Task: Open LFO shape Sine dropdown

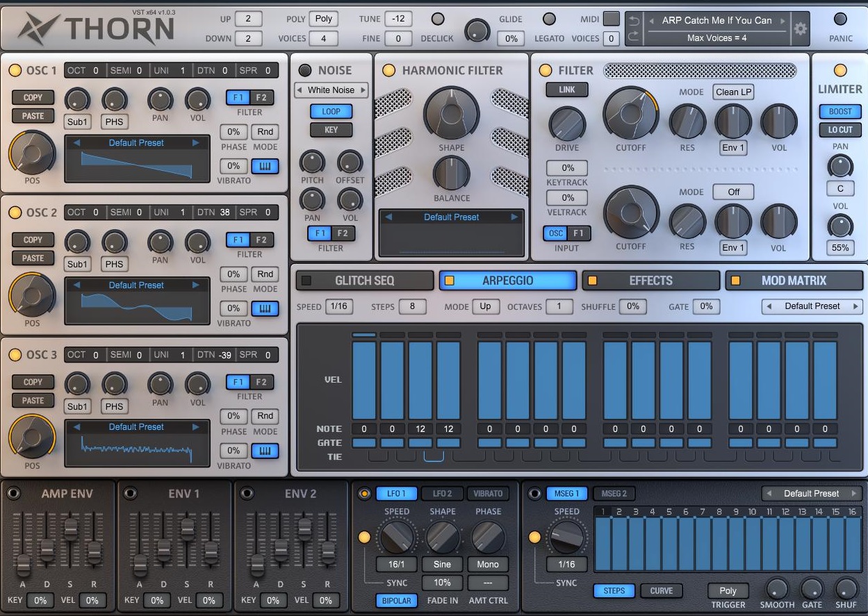Action: click(x=442, y=565)
